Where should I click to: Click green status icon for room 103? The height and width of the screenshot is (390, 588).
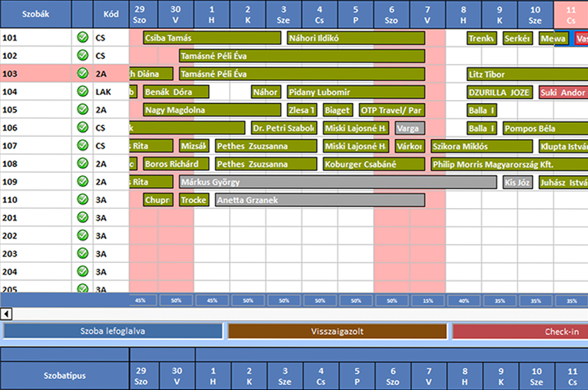[82, 74]
